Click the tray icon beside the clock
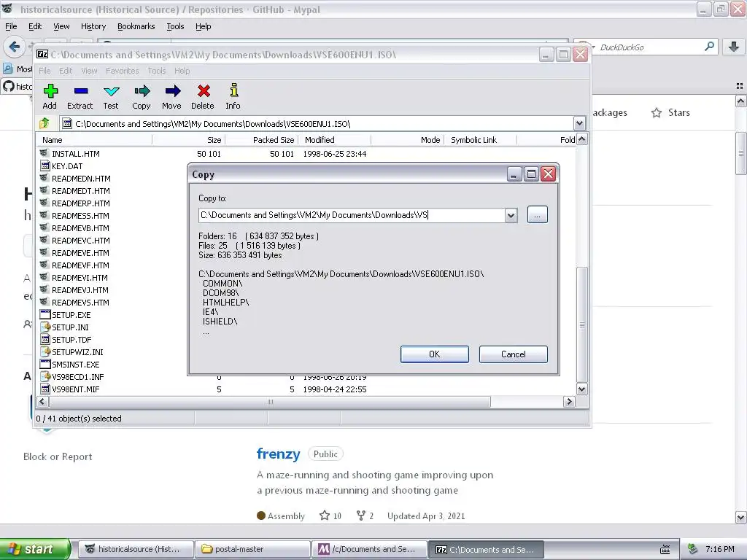The image size is (747, 560). pos(693,549)
